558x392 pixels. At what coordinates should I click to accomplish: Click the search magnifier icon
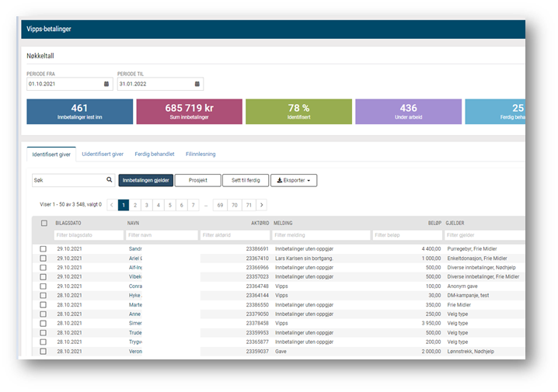tap(110, 180)
